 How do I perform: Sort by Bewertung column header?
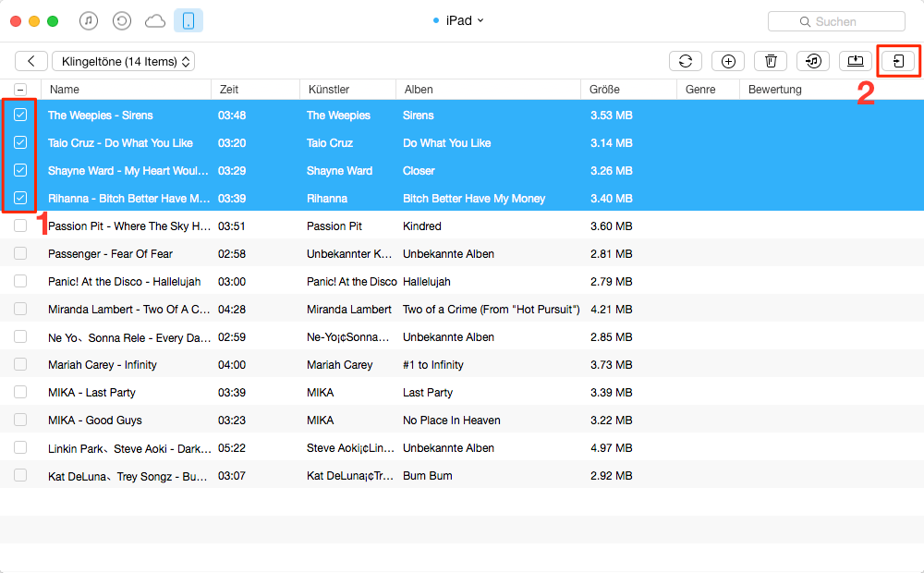click(831, 90)
